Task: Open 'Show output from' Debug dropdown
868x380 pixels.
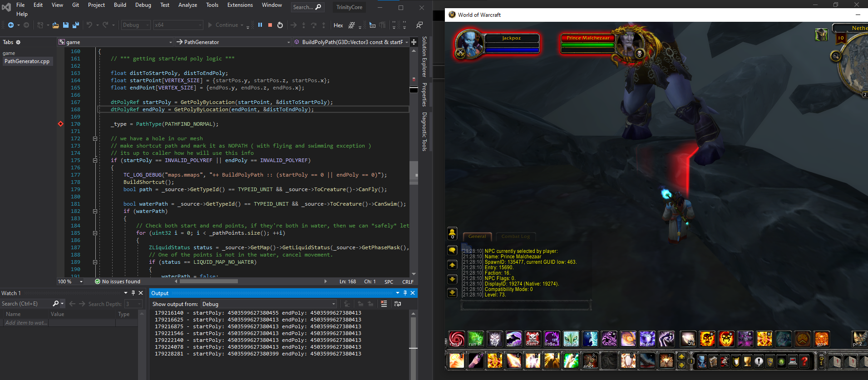Action: point(268,304)
